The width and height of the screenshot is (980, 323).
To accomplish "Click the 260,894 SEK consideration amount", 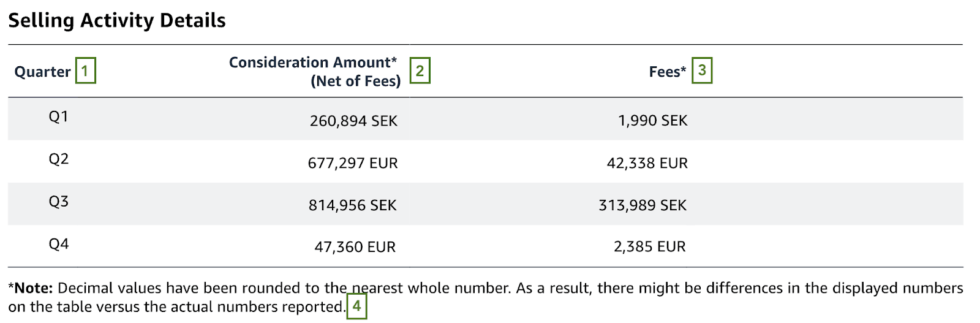I will (x=353, y=121).
